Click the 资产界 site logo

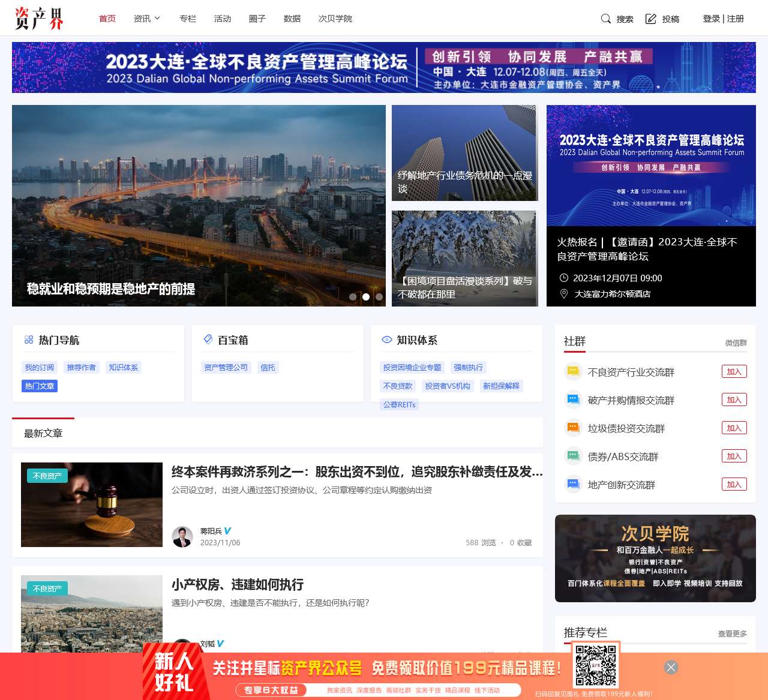tap(40, 18)
